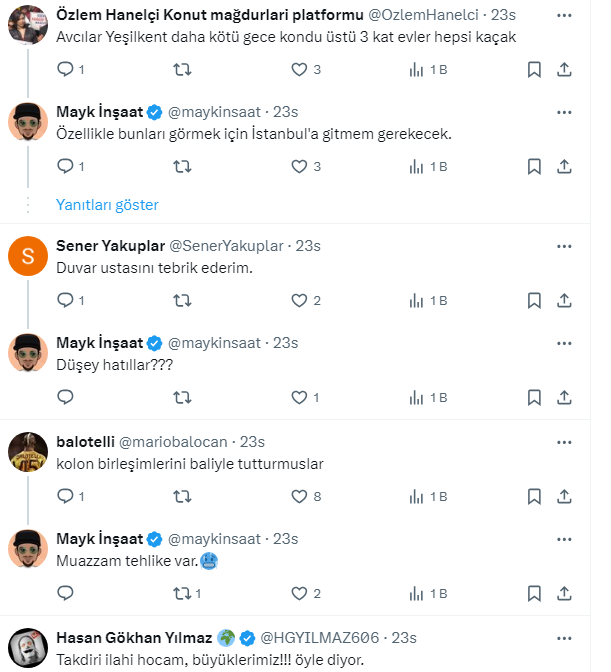Expand hidden replies with Yanıtları göster
This screenshot has height=672, width=611.
point(107,205)
